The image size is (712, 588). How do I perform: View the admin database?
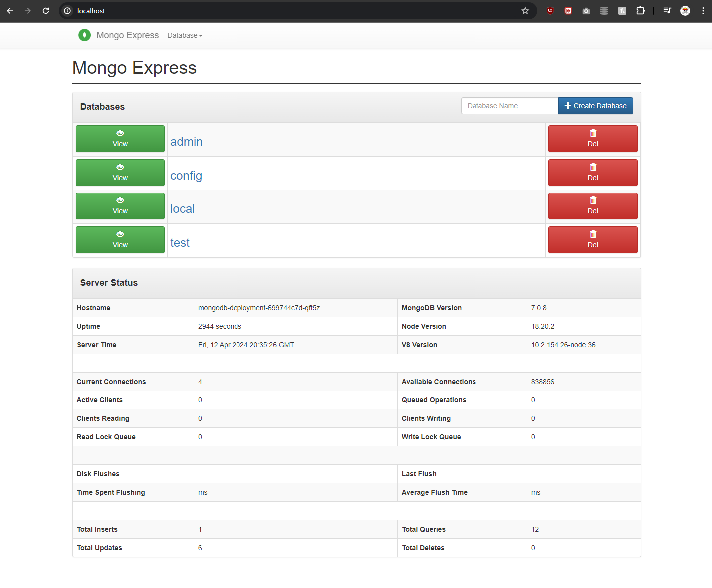120,139
